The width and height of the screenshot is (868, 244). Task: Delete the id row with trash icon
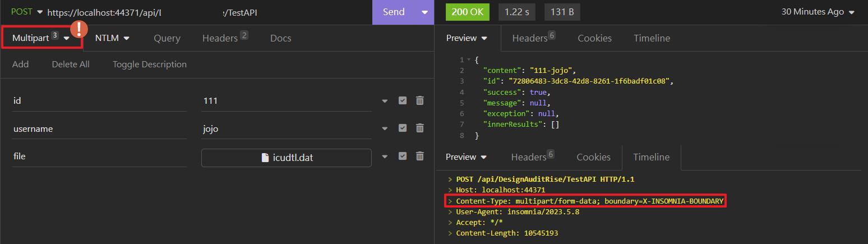pyautogui.click(x=419, y=100)
